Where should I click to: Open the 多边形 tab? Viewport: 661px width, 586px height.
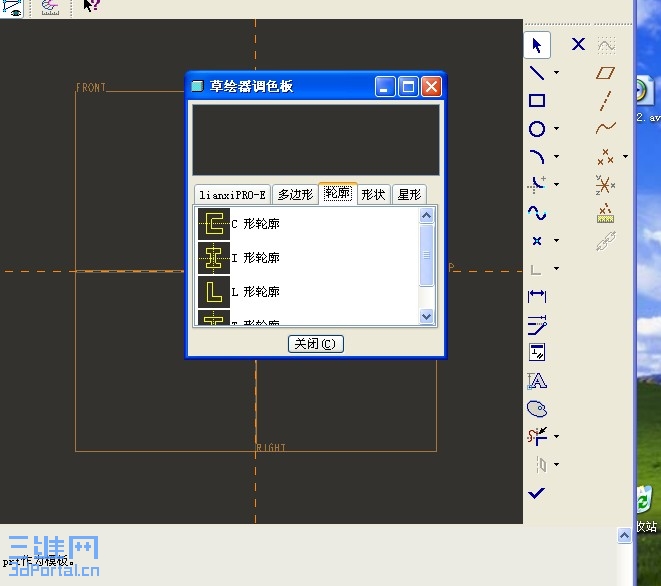[x=295, y=195]
